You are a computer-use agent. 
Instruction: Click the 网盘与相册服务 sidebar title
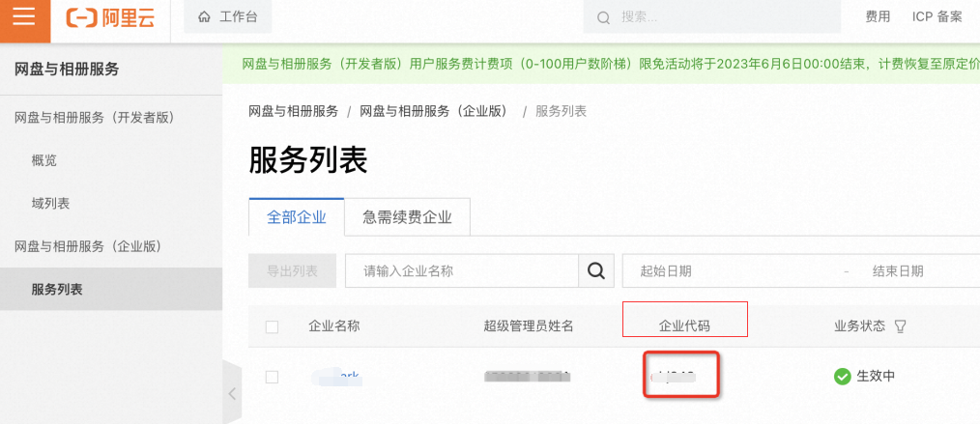click(x=67, y=70)
